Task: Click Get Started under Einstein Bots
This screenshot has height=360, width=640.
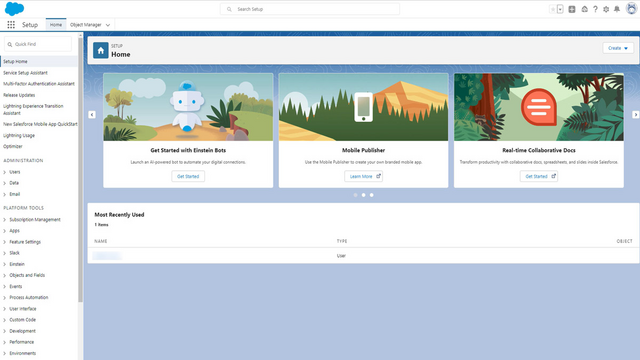Action: coord(188,176)
